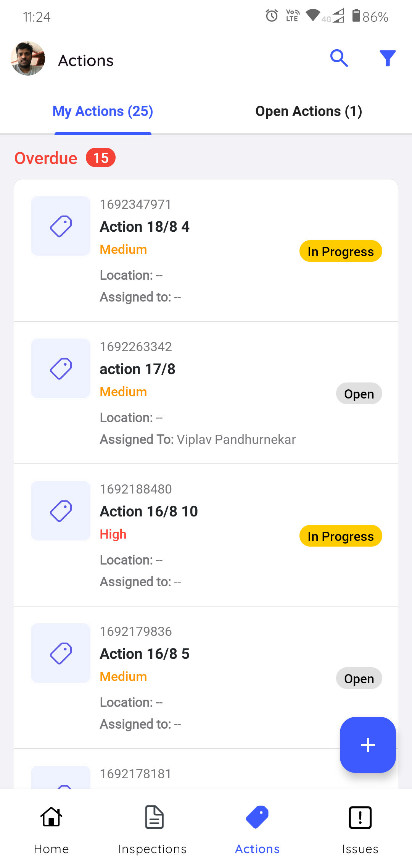Tap the user profile avatar

[28, 58]
